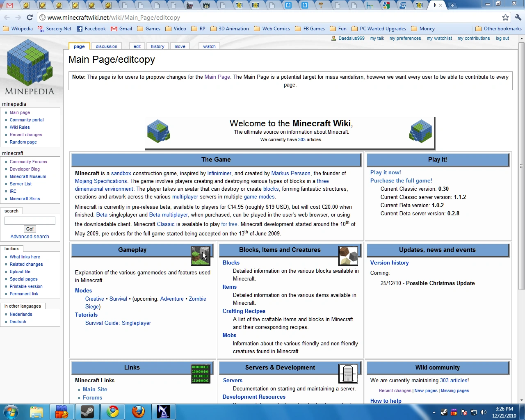Open the Advanced search link
The width and height of the screenshot is (525, 420).
pyautogui.click(x=30, y=237)
